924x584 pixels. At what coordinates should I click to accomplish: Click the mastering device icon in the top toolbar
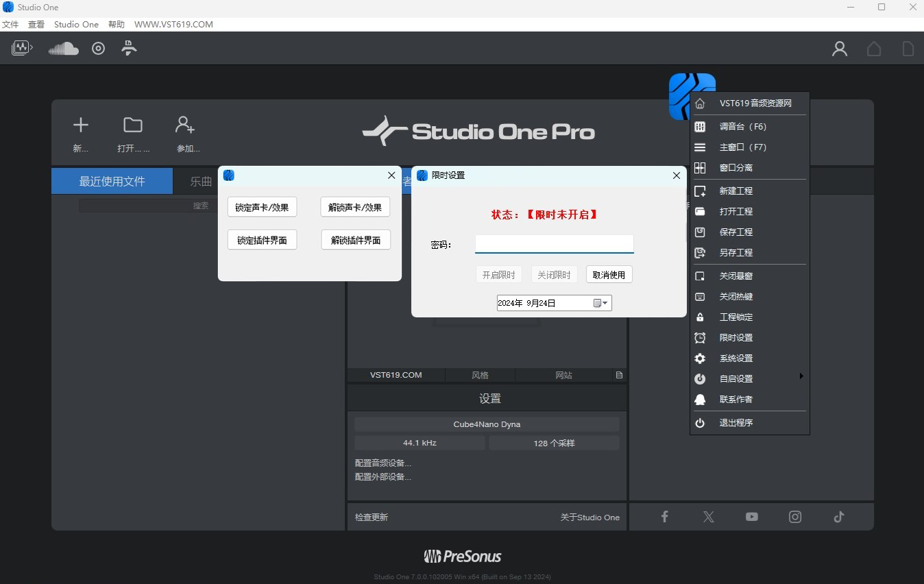click(129, 48)
